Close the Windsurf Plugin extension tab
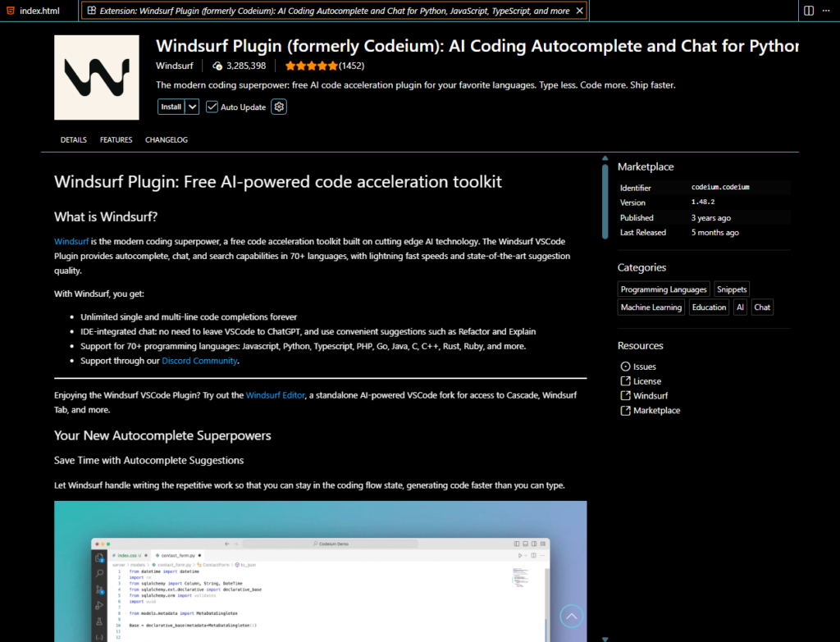840x642 pixels. point(579,11)
